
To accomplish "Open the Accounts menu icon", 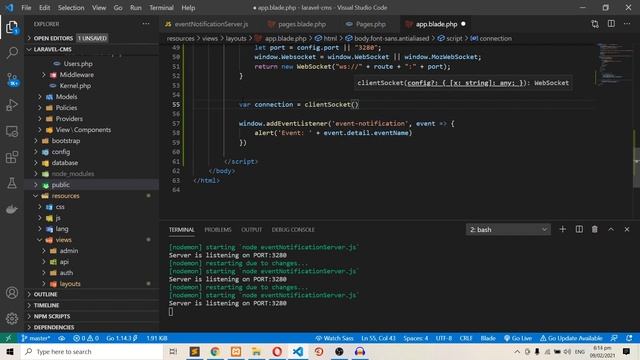I will pos(12,293).
